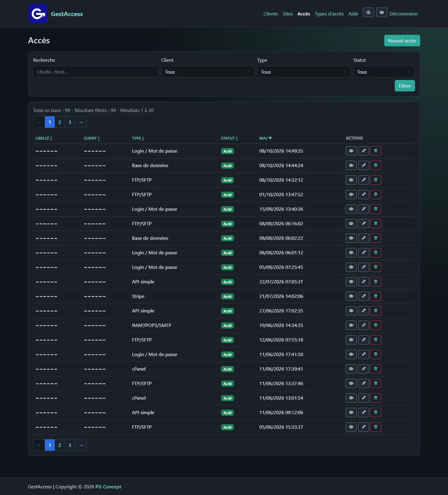The height and width of the screenshot is (495, 448).
Task: Edit the access updated 11/06/2026 13:01:54
Action: tap(363, 398)
